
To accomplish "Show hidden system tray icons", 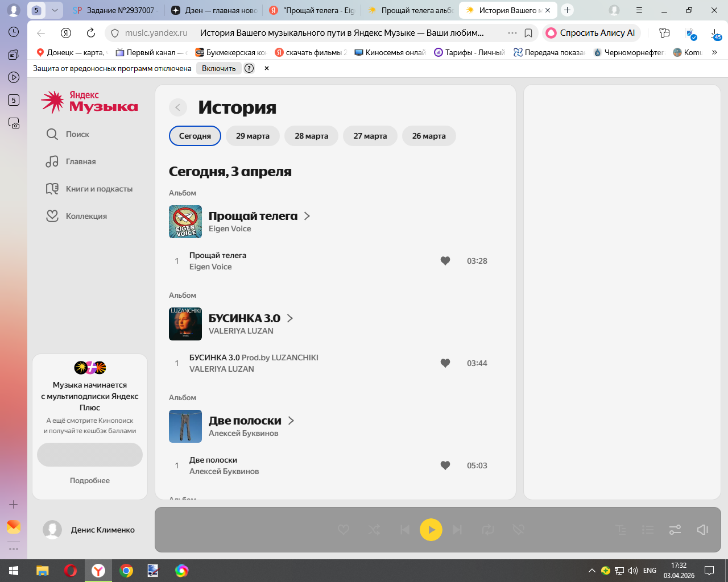I will coord(592,571).
